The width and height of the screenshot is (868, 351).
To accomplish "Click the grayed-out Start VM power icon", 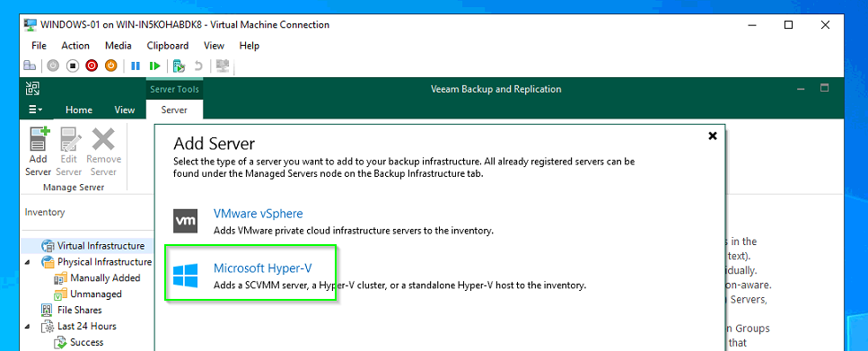I will tap(53, 66).
